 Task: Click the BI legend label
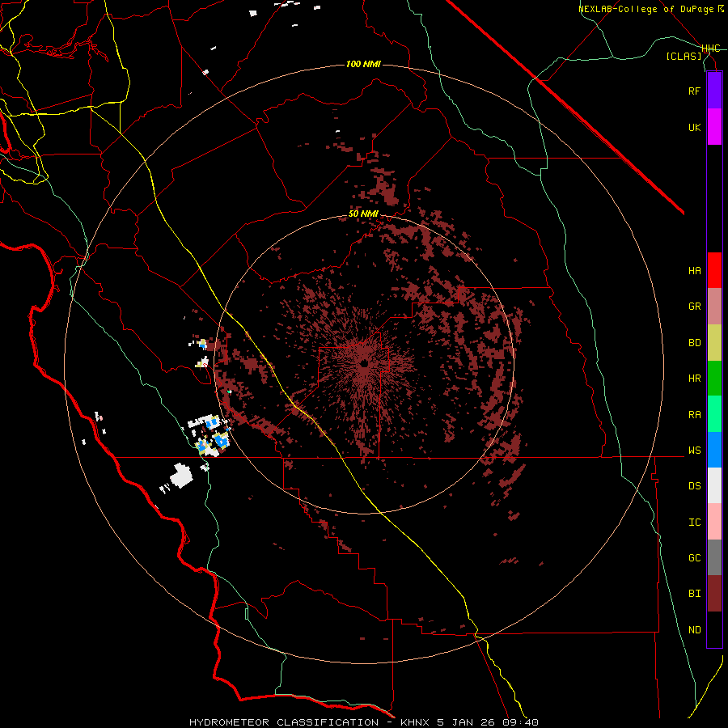pos(694,594)
